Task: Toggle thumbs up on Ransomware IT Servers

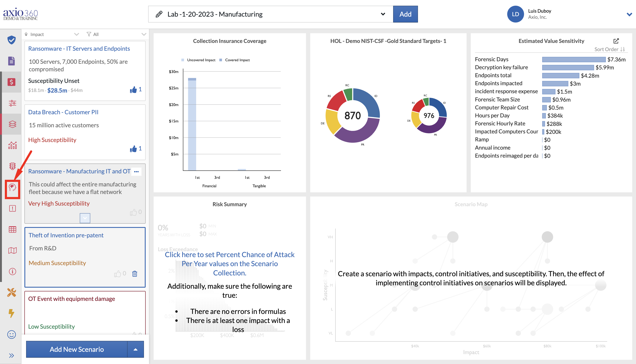Action: click(133, 90)
